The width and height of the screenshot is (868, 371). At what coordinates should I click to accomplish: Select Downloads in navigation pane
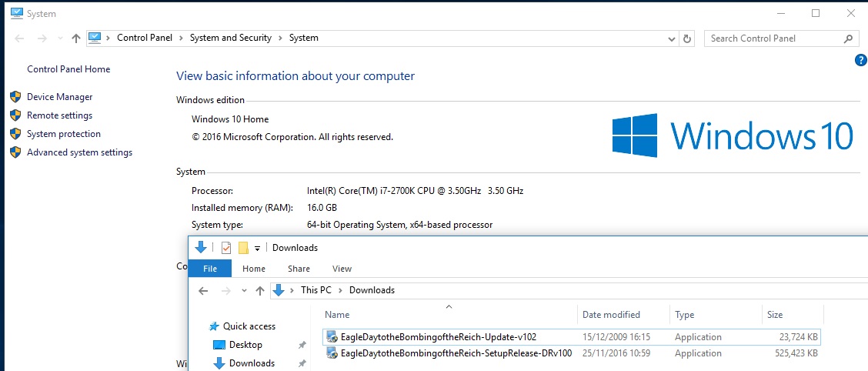pyautogui.click(x=252, y=363)
